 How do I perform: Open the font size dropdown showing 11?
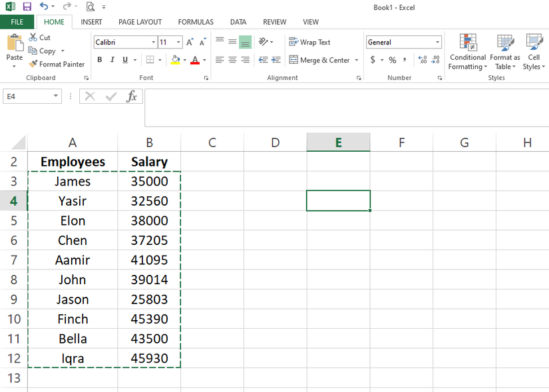click(x=178, y=43)
